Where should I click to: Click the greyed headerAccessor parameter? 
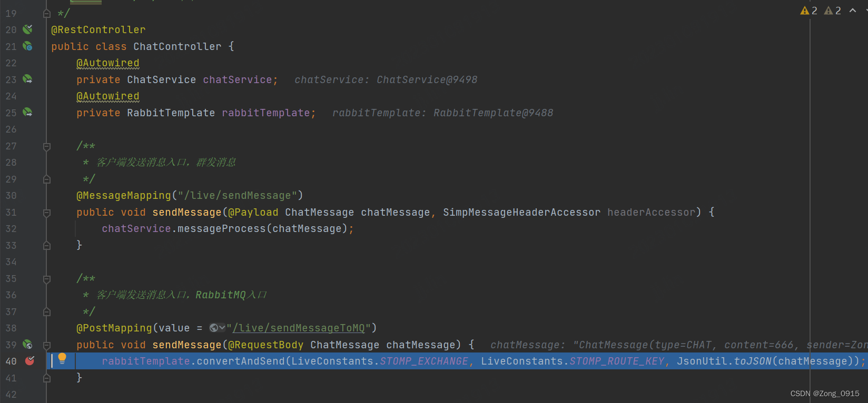[x=652, y=212]
